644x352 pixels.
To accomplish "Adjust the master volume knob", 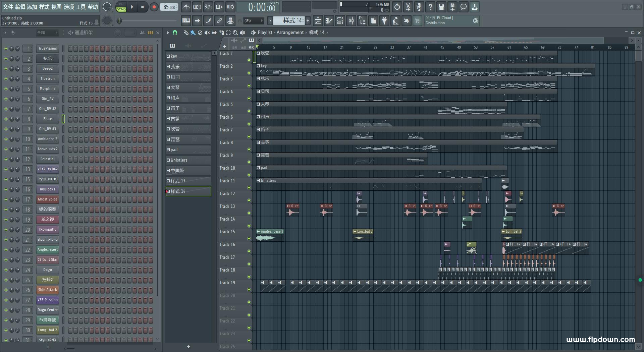I will point(107,7).
